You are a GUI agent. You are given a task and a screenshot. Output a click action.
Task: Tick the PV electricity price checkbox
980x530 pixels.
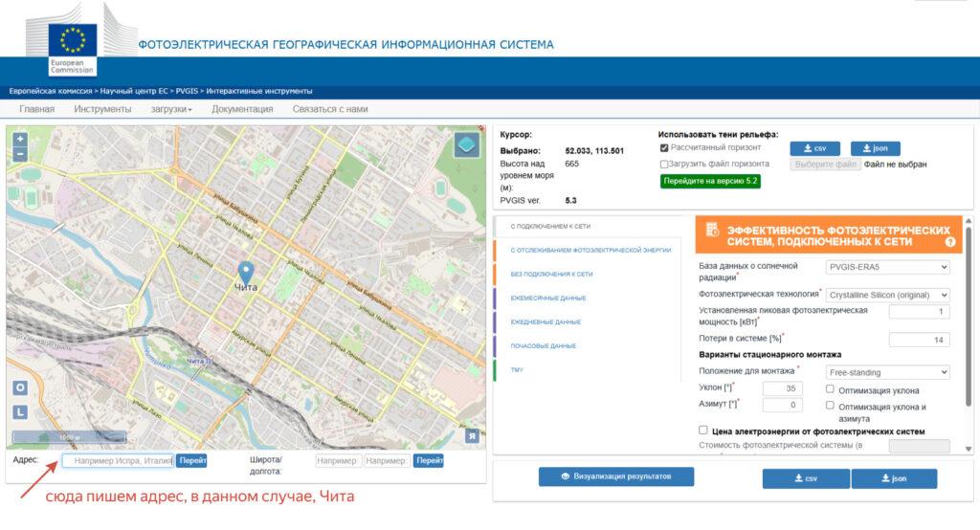pos(703,430)
